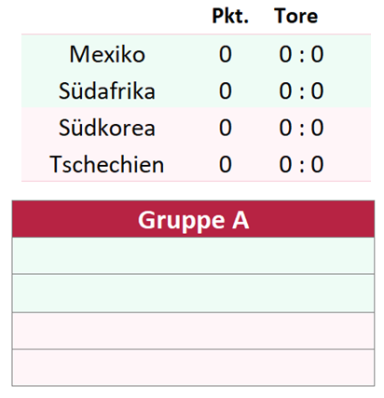The width and height of the screenshot is (384, 398).
Task: Click the Gruppe A header bar
Action: tap(193, 219)
